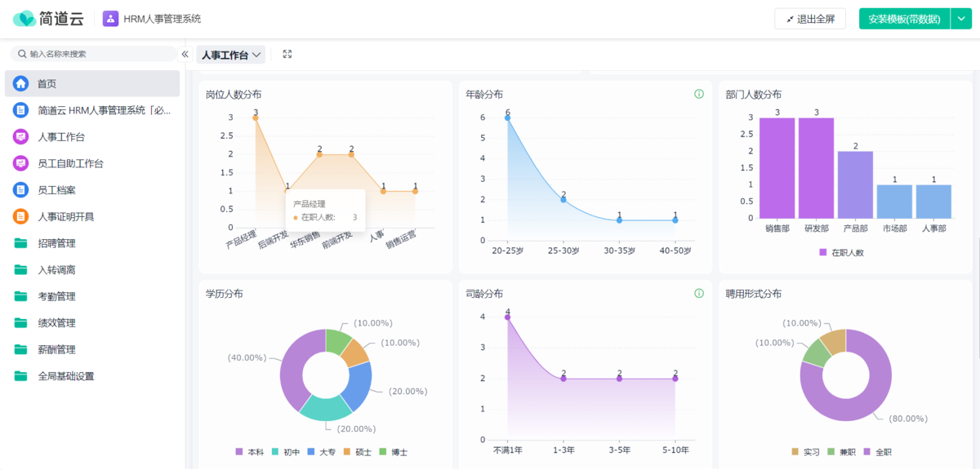Click the 简道云 logo icon
The width and height of the screenshot is (980, 470).
tap(24, 18)
